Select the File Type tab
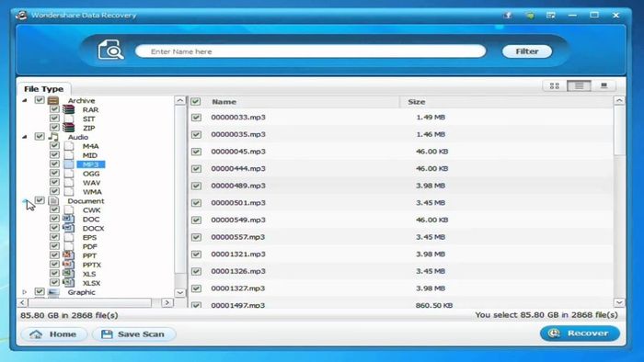The width and height of the screenshot is (644, 362). click(43, 89)
